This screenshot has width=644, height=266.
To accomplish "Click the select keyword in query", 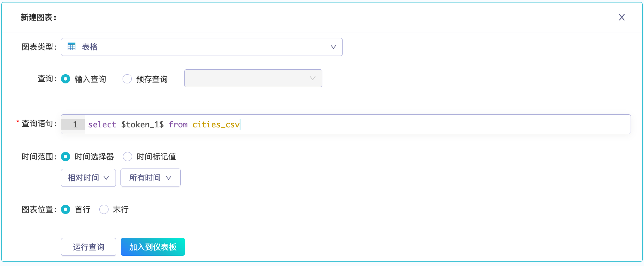I will (x=102, y=125).
